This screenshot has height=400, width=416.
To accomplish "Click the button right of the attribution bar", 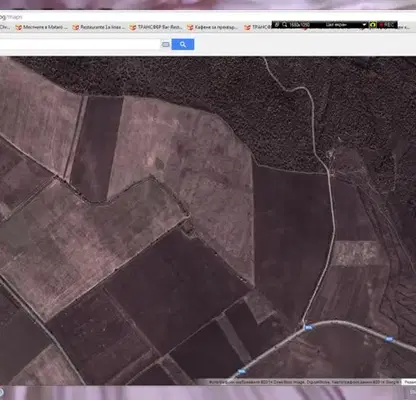I will click(x=409, y=382).
